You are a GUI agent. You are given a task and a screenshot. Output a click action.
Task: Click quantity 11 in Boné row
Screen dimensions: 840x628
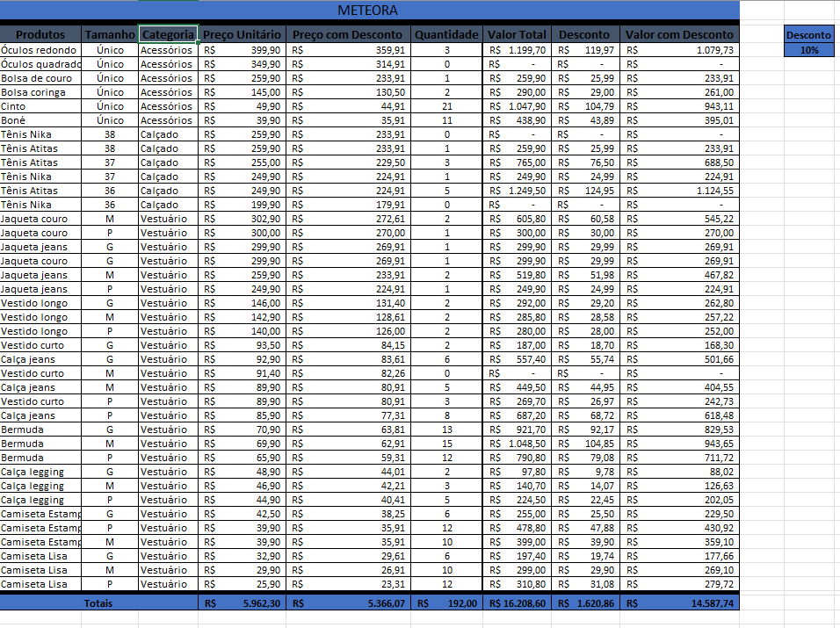pos(446,120)
